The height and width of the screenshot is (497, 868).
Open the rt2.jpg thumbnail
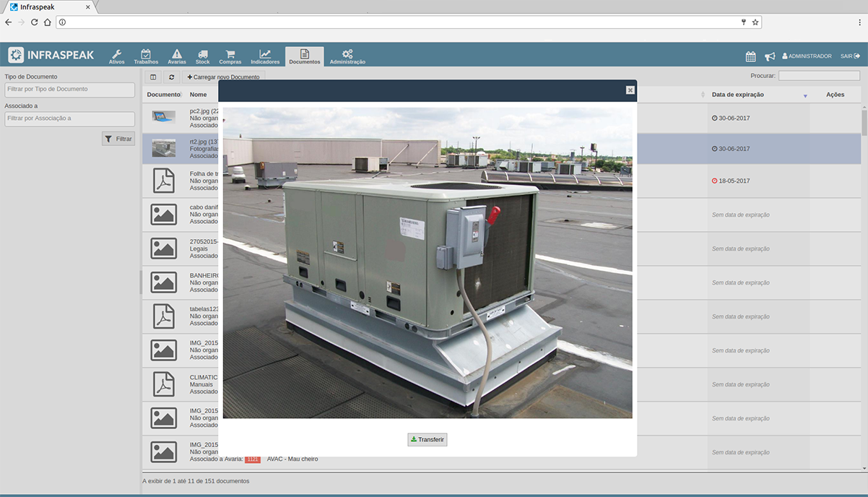pos(164,148)
